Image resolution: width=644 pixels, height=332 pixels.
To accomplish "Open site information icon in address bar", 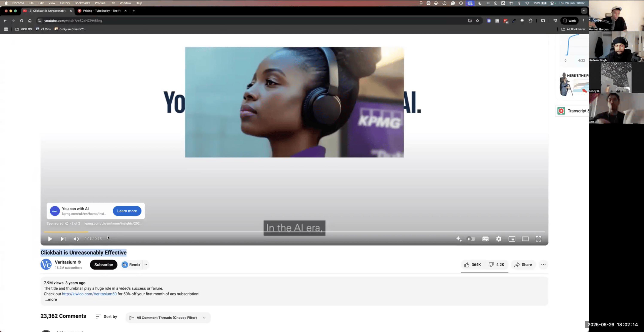I will pyautogui.click(x=39, y=21).
